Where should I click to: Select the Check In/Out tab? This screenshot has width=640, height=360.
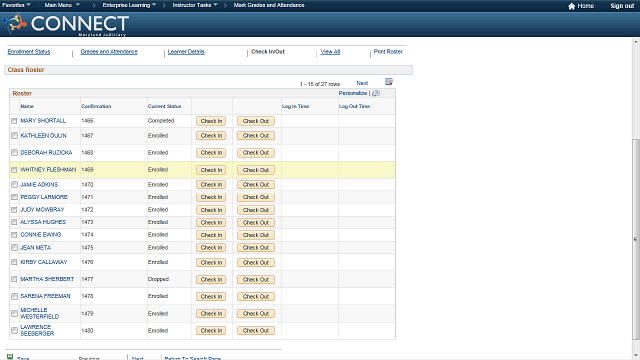(268, 51)
